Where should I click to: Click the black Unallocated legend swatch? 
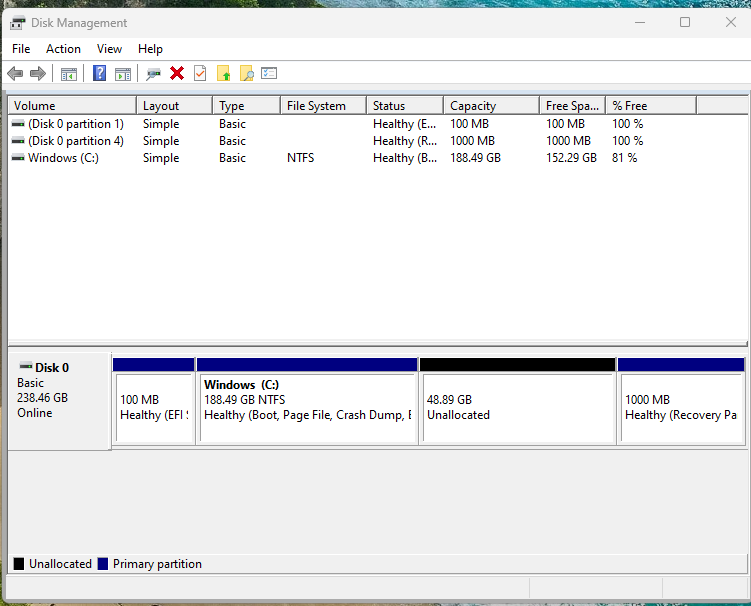(x=19, y=564)
